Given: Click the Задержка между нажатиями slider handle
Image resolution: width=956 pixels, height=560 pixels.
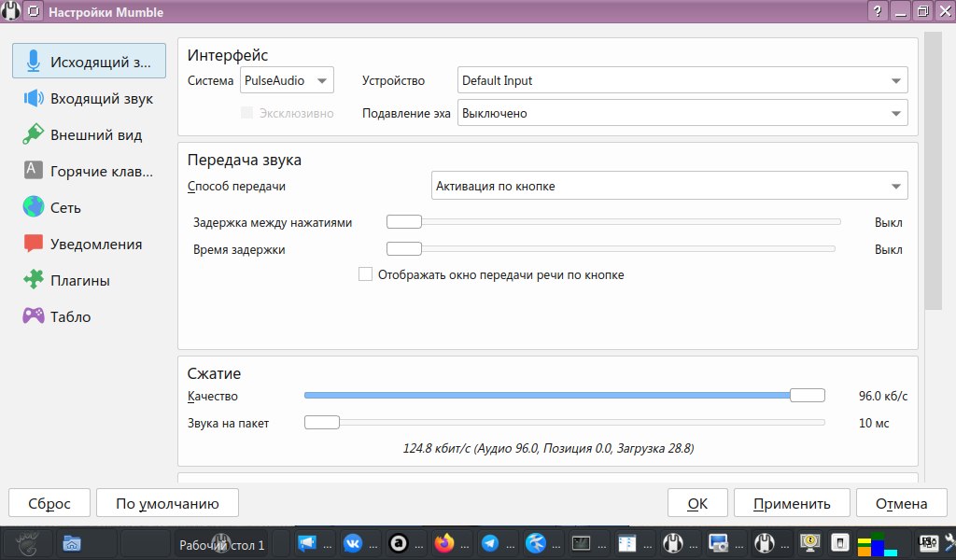Looking at the screenshot, I should pyautogui.click(x=404, y=221).
